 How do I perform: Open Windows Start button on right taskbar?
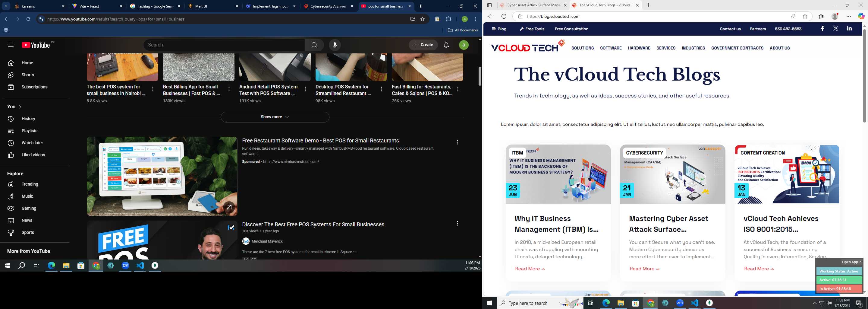pyautogui.click(x=489, y=303)
